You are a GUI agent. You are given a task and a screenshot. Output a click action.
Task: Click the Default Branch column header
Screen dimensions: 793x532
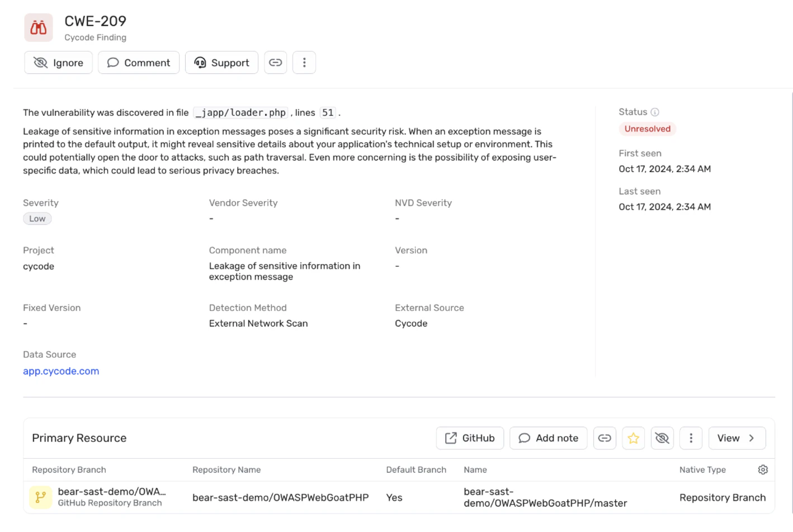[x=416, y=470]
